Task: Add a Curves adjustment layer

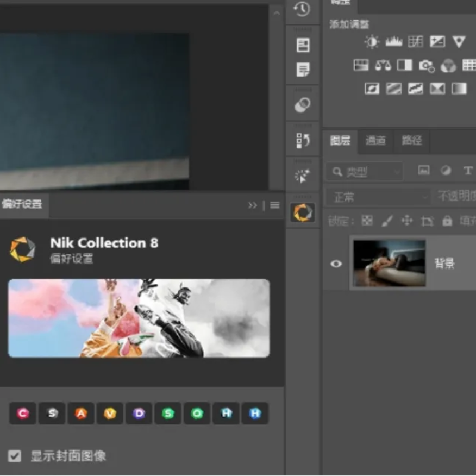Action: (415, 42)
